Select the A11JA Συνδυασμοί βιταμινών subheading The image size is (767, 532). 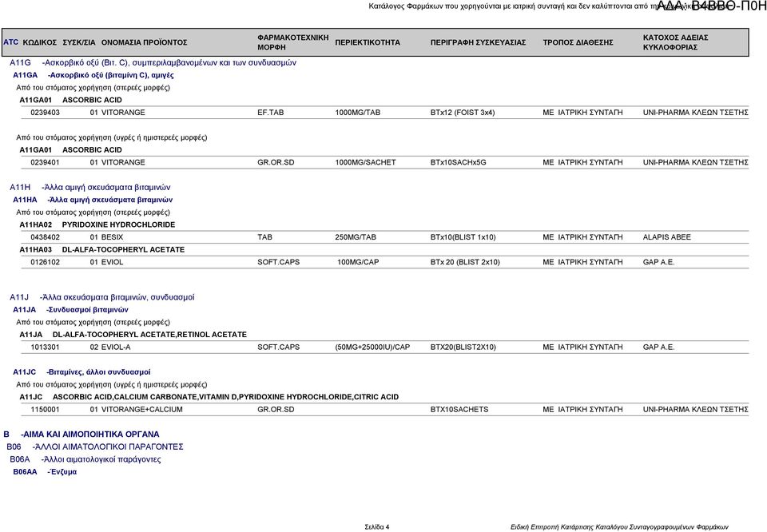70,310
